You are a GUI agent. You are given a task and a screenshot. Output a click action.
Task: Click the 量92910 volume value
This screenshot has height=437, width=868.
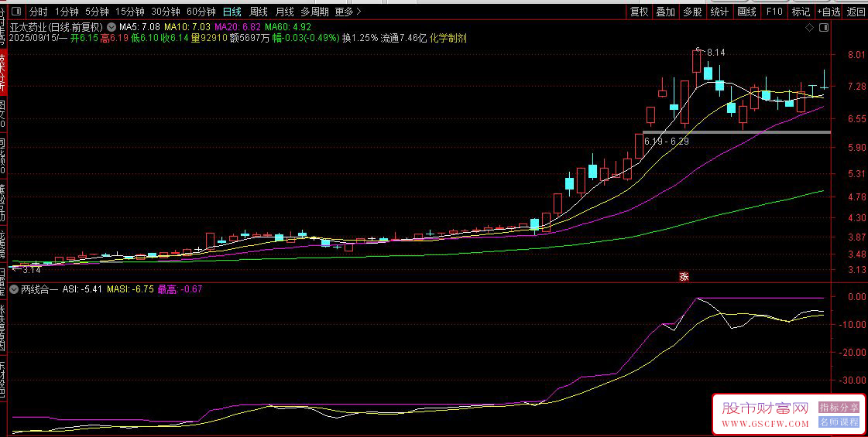(209, 38)
